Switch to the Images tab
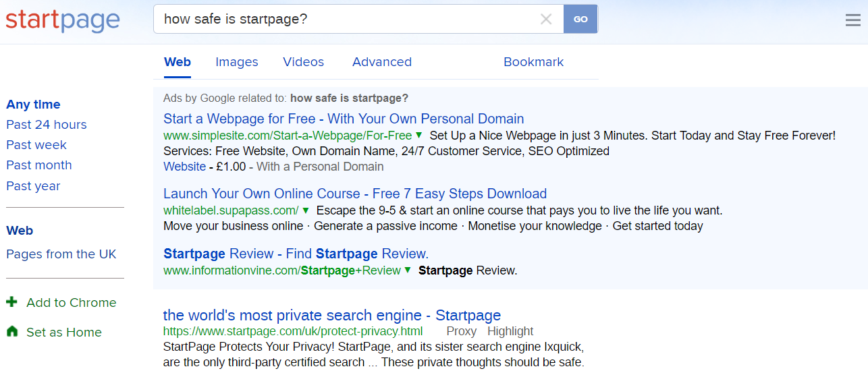 pyautogui.click(x=236, y=62)
